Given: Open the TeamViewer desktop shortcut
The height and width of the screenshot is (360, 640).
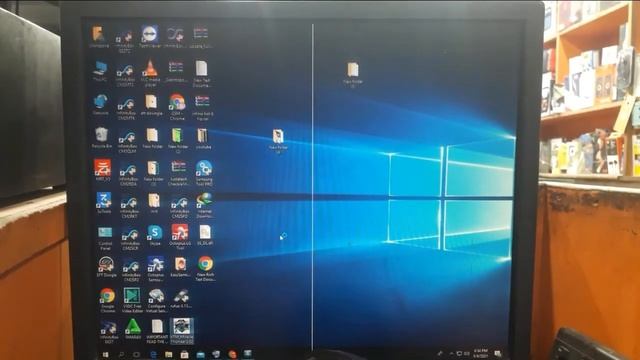Looking at the screenshot, I should [150, 37].
